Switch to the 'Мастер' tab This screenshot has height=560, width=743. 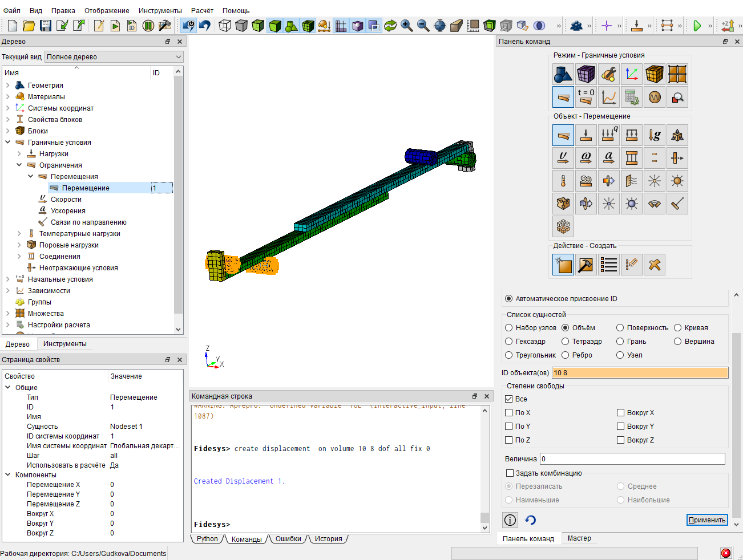579,538
